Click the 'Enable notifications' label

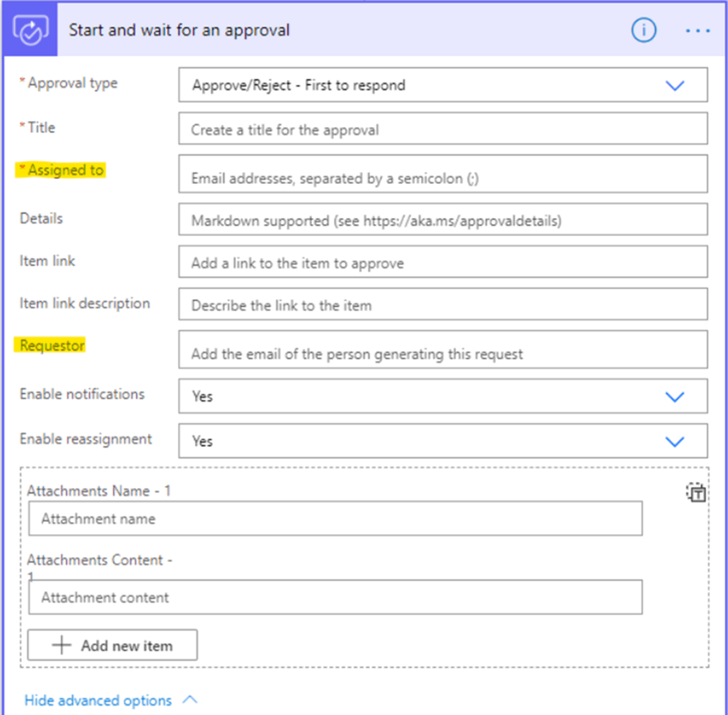[82, 394]
